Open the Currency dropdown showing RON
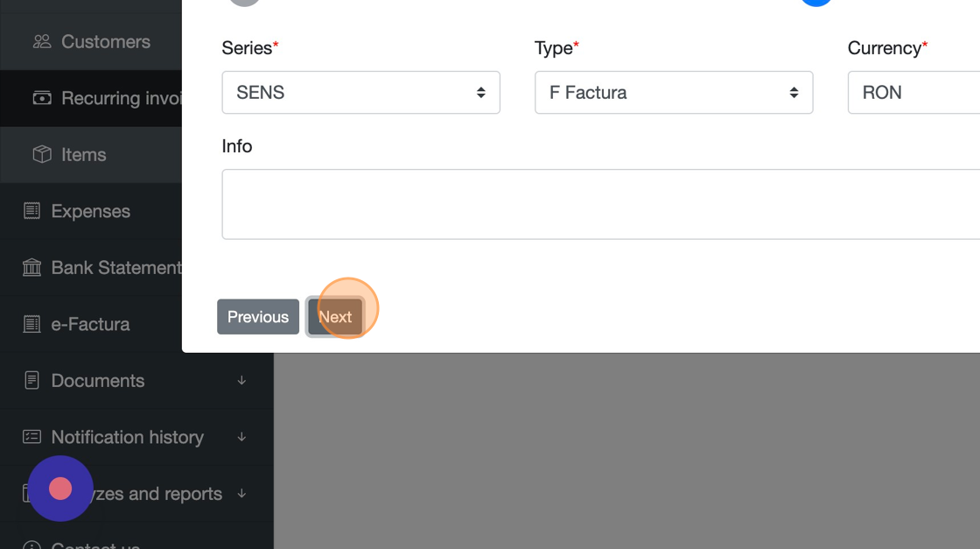 [914, 93]
